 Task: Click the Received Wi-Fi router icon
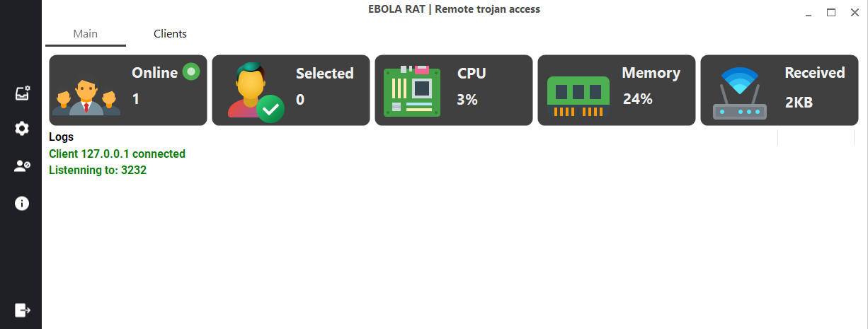[x=739, y=93]
